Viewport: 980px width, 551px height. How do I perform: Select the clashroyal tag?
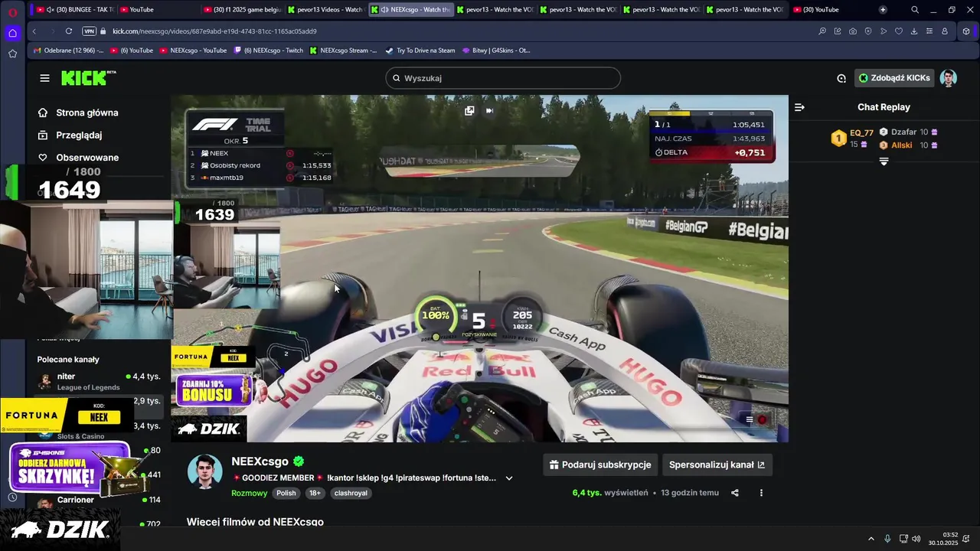(351, 493)
